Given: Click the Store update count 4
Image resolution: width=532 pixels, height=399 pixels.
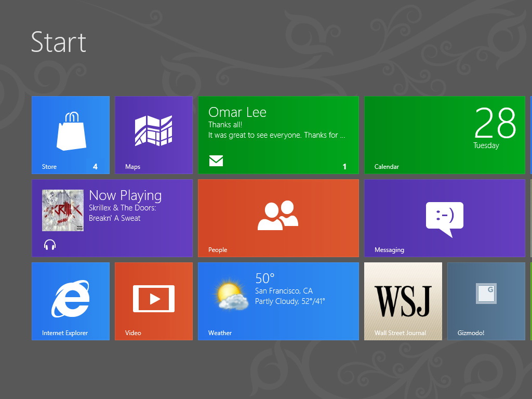Looking at the screenshot, I should tap(96, 167).
